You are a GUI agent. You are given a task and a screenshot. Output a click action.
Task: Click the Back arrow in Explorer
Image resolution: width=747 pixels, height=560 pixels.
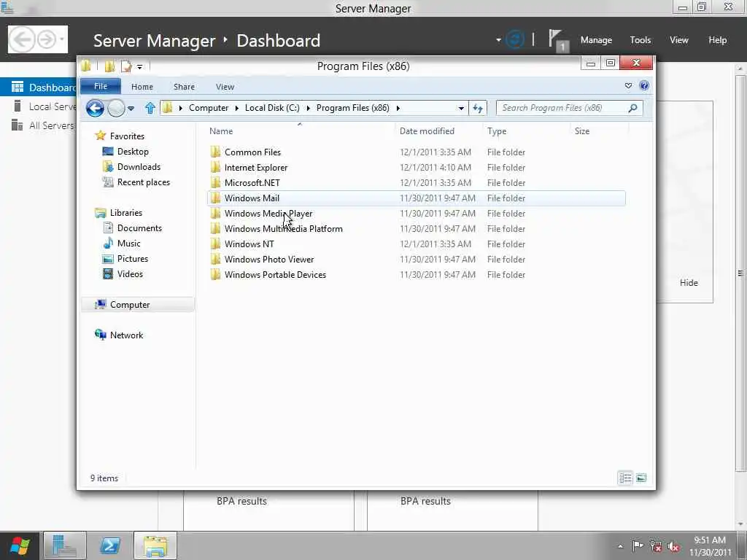click(95, 108)
